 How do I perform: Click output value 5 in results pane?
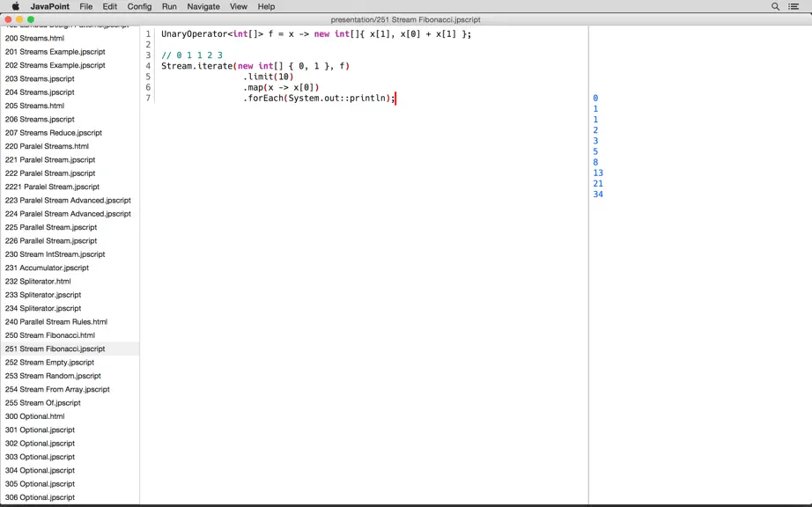point(595,151)
